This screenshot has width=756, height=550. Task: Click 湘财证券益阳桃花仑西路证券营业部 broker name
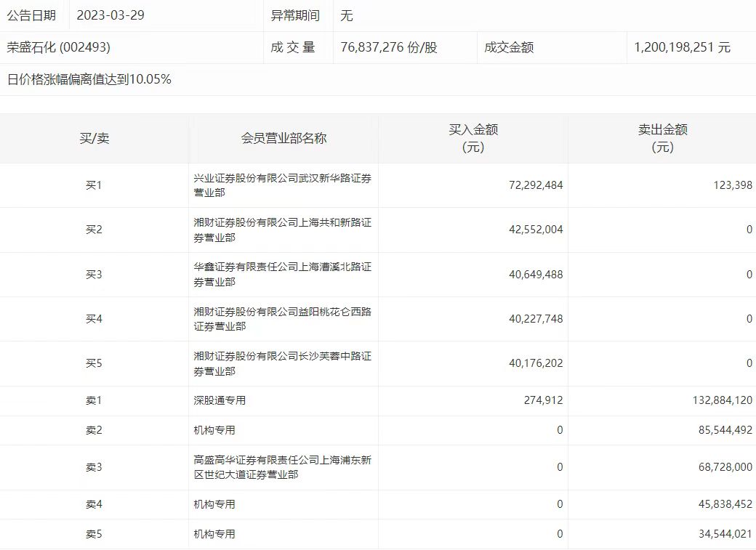[x=283, y=319]
